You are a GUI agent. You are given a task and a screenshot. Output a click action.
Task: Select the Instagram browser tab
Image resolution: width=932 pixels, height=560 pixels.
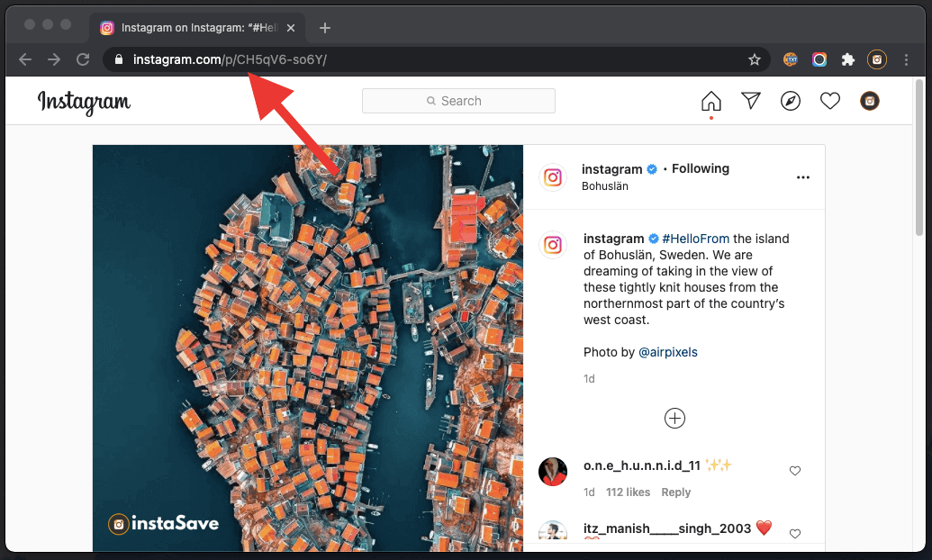coord(189,27)
